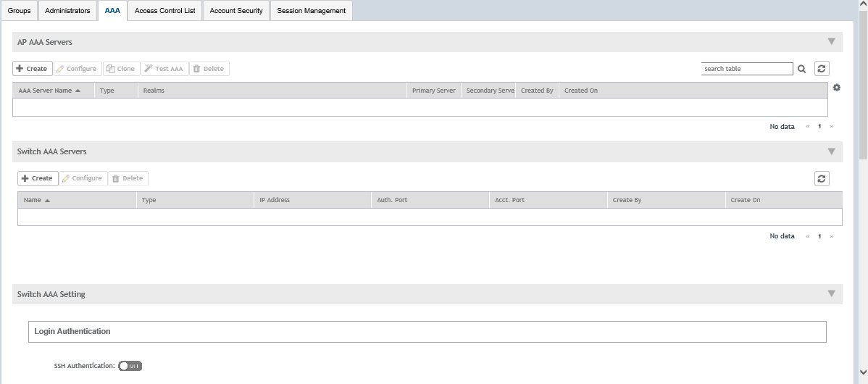The width and height of the screenshot is (868, 384).
Task: Click Test AAA in the AP servers toolbar
Action: (164, 69)
